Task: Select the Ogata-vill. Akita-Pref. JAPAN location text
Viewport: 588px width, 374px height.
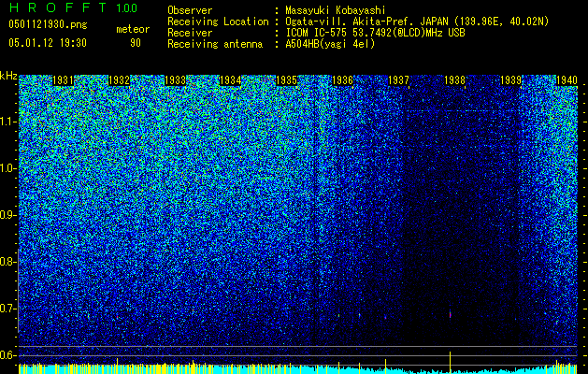Action: point(417,22)
